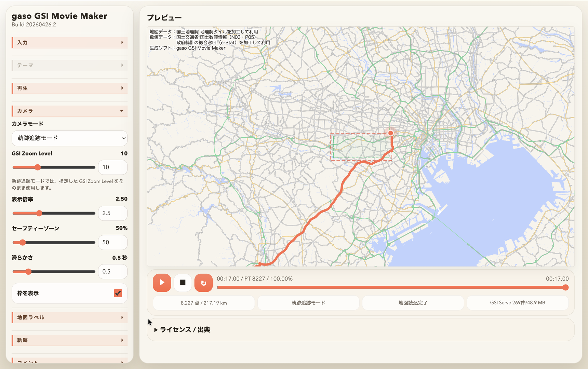The image size is (588, 369).
Task: Click the GSI Serve 269件/48.9 MB status
Action: (x=518, y=303)
